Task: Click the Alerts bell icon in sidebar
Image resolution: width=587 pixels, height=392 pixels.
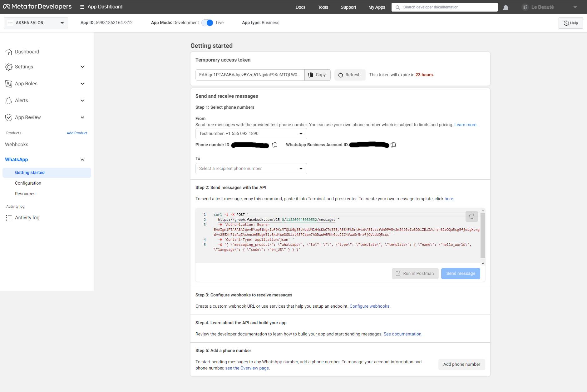Action: point(9,101)
